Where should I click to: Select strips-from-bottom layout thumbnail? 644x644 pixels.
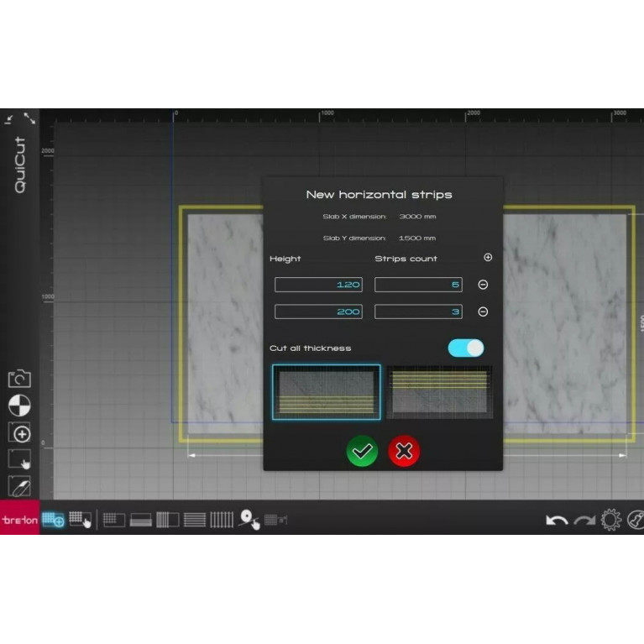[326, 392]
